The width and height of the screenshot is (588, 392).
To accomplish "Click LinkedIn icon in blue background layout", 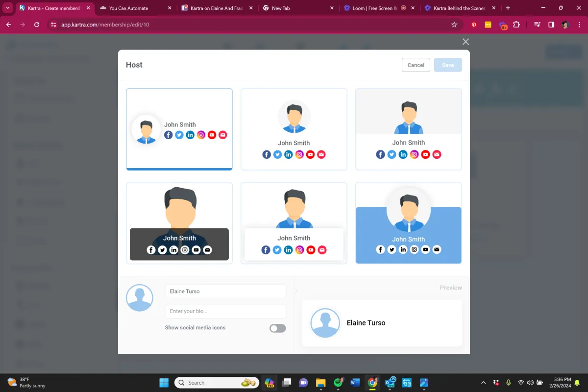I will [403, 249].
